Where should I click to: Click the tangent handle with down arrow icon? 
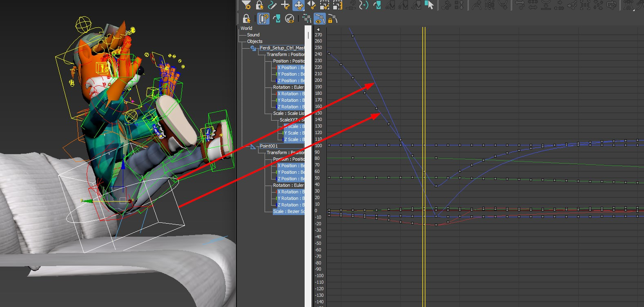click(502, 5)
